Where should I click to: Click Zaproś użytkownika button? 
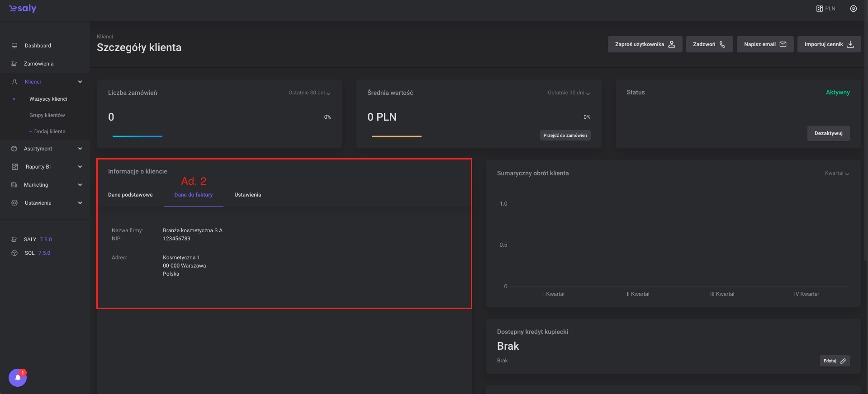click(x=645, y=44)
